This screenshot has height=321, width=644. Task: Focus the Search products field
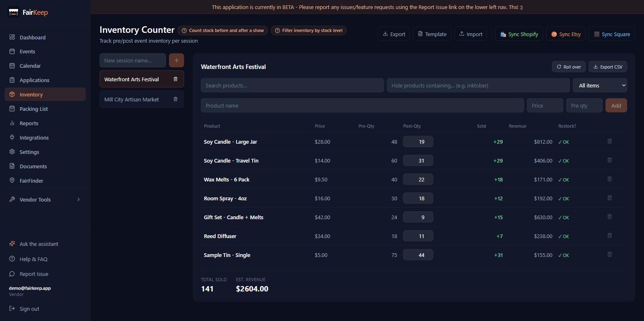pyautogui.click(x=292, y=85)
